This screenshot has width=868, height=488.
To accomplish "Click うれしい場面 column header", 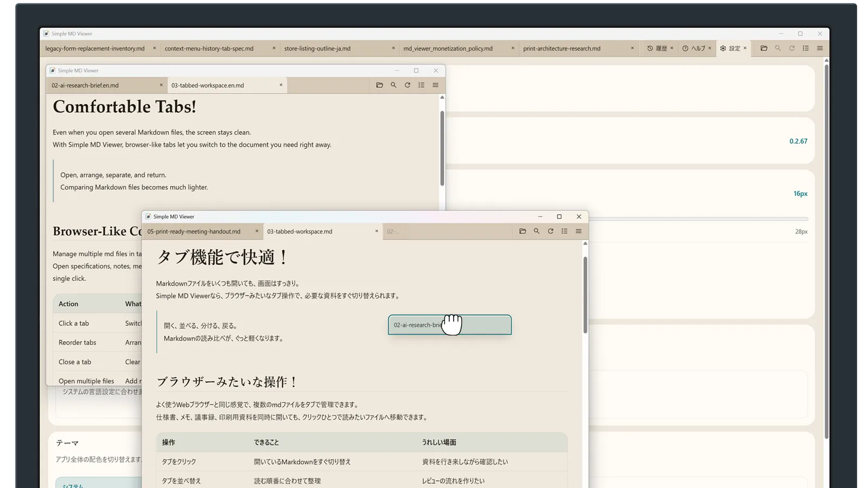I will [x=439, y=442].
